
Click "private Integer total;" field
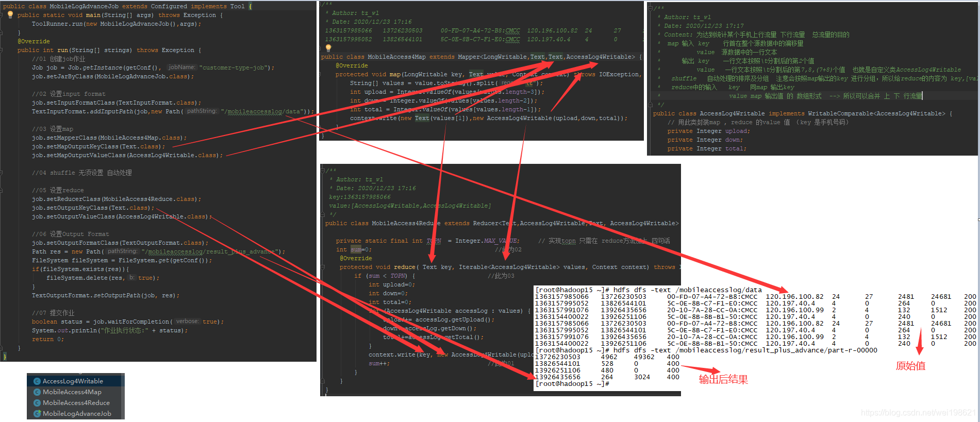(x=707, y=149)
